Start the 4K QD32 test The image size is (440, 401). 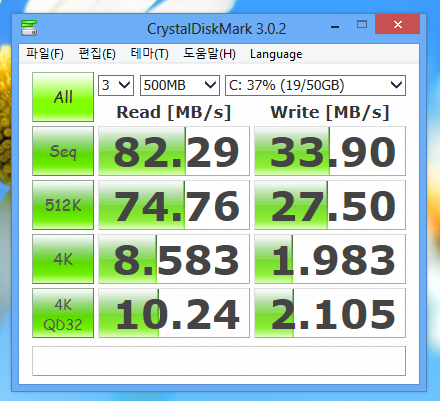click(x=63, y=313)
